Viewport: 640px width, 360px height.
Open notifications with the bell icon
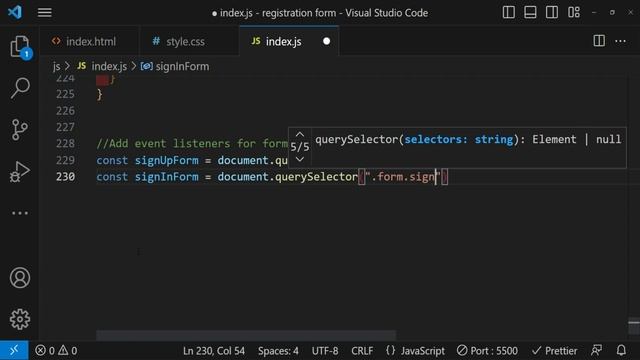[621, 350]
